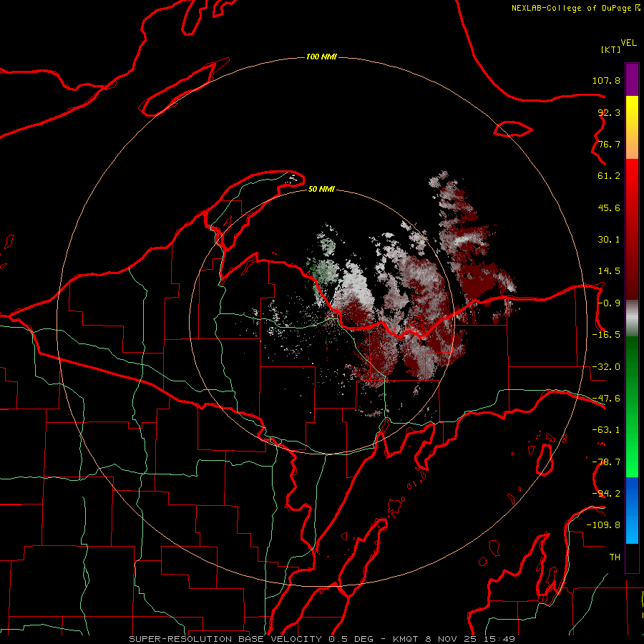Screen dimensions: 644x644
Task: Click the 14.5 velocity scale value
Action: point(609,271)
